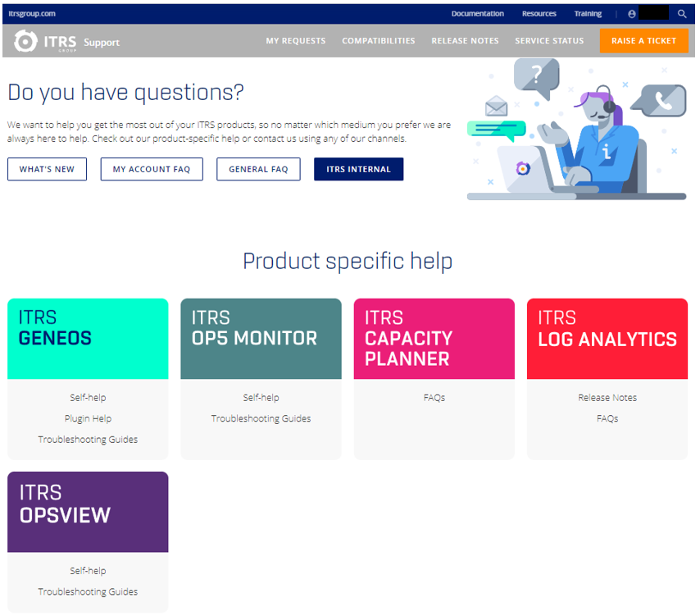Open My Account FAQ

pyautogui.click(x=152, y=169)
